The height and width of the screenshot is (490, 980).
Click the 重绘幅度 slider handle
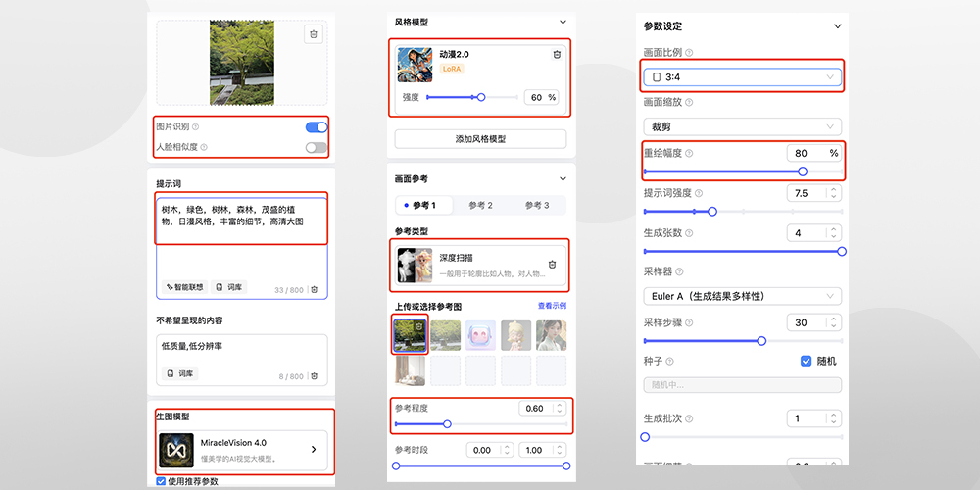[x=803, y=171]
